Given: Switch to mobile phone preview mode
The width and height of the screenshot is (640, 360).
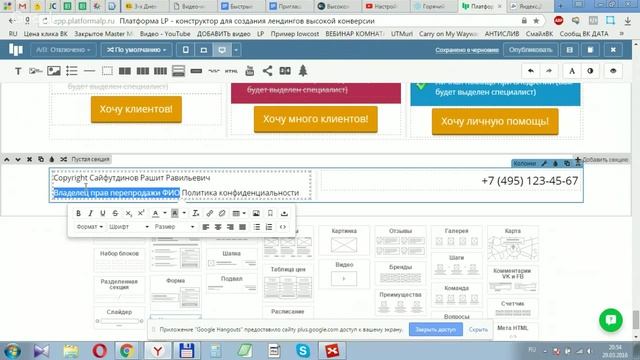Looking at the screenshot, I should coord(186,50).
